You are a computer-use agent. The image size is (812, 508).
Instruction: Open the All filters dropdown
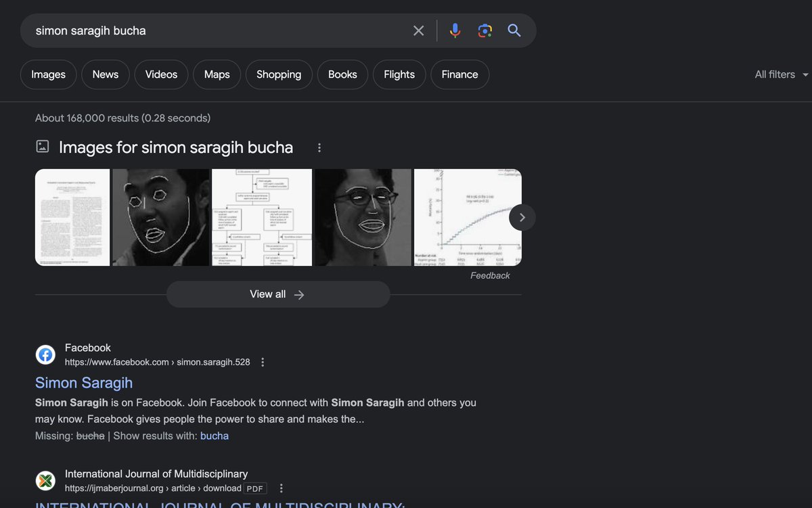(782, 74)
